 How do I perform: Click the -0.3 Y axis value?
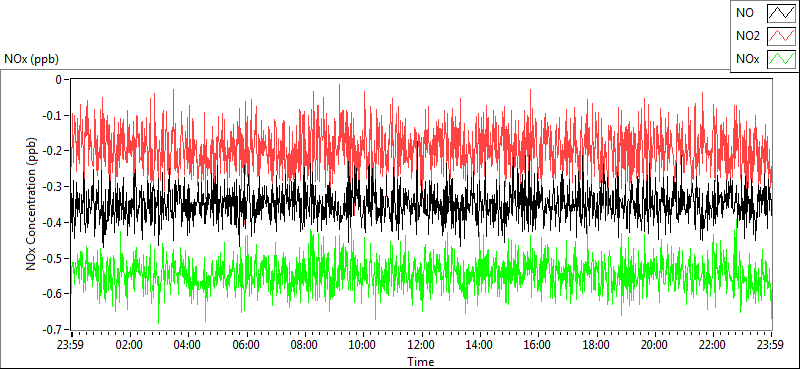[53, 187]
